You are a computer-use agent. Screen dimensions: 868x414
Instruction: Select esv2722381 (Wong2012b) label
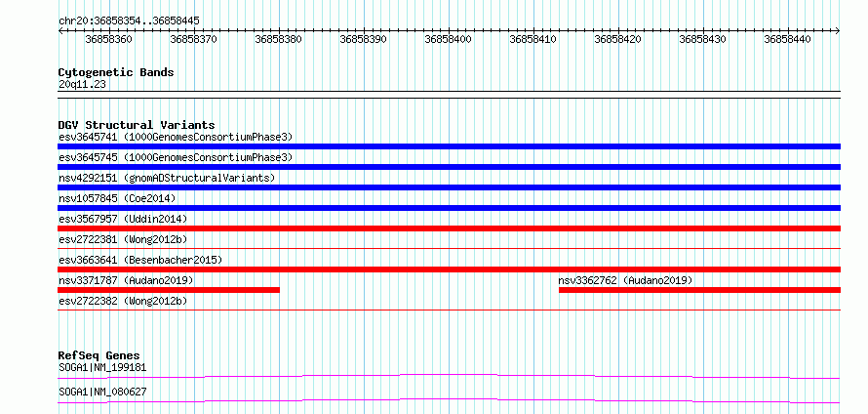pyautogui.click(x=123, y=239)
